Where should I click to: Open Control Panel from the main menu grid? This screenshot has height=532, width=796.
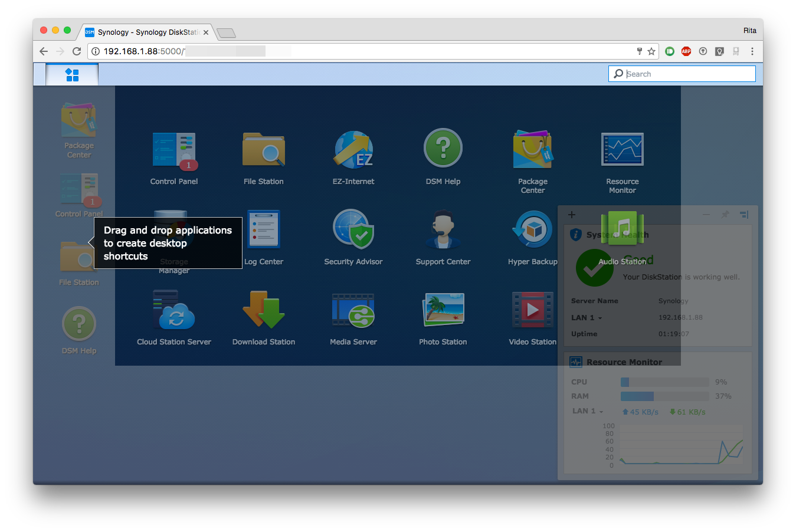(174, 150)
